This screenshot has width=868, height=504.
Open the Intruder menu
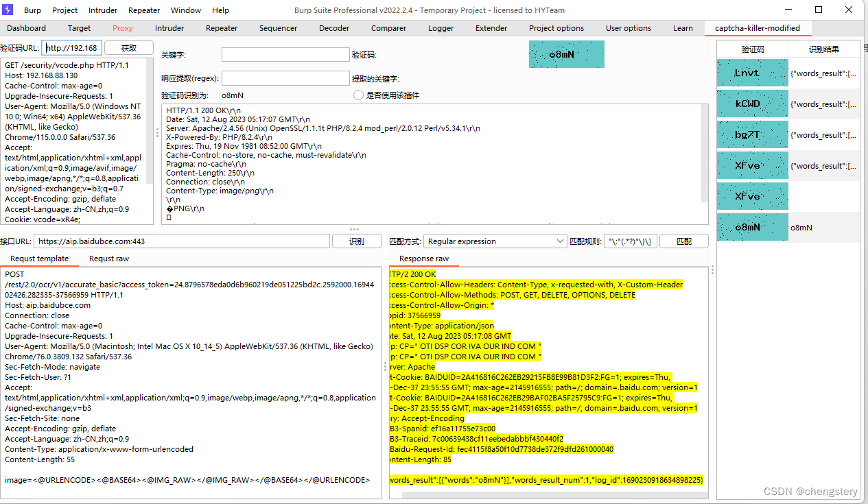click(x=103, y=10)
